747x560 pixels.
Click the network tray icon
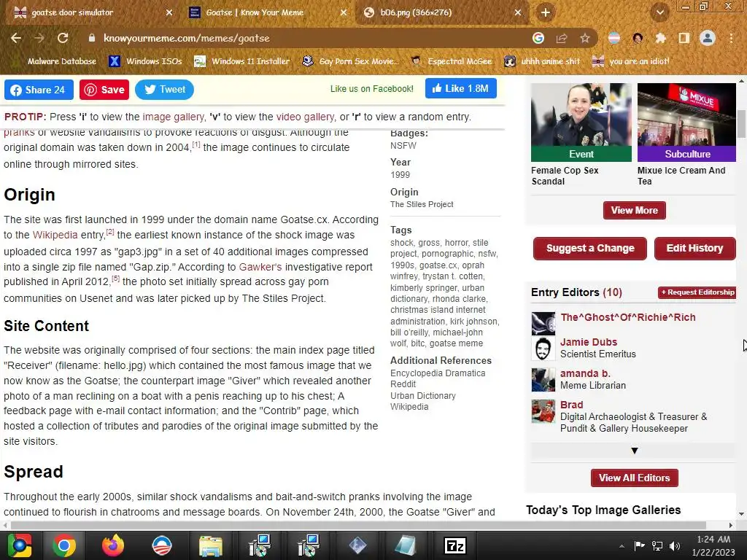click(x=657, y=545)
